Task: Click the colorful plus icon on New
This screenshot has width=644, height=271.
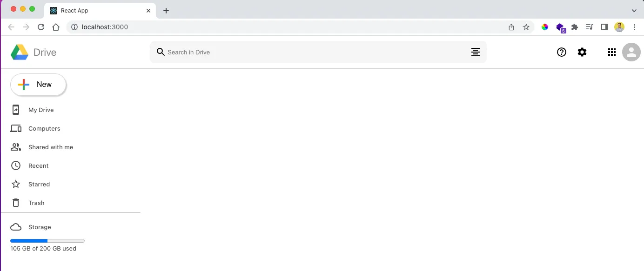Action: point(24,84)
